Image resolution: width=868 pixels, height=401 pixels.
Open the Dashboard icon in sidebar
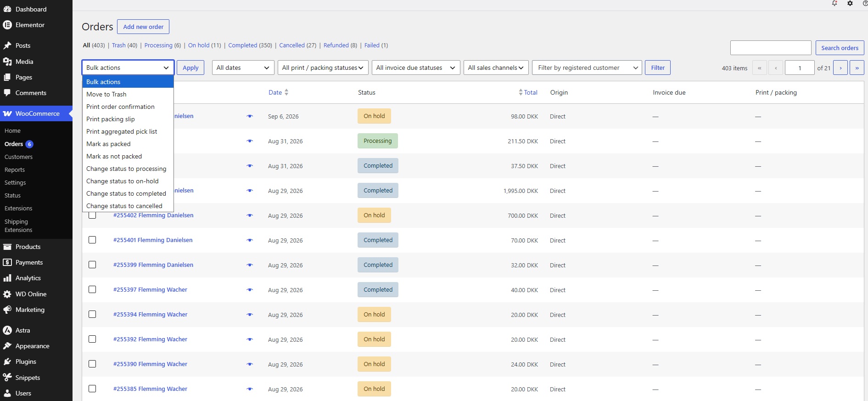(x=7, y=9)
